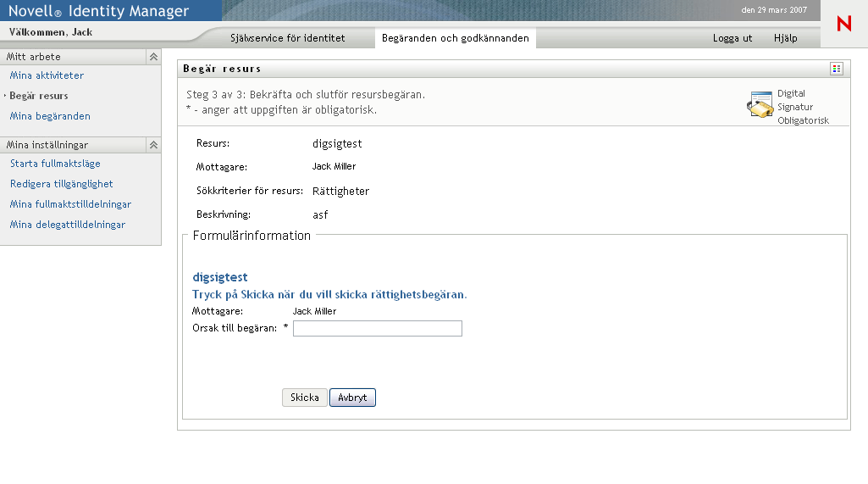Switch to Självservice för identitet tab
Screen dimensions: 868x484
click(x=287, y=38)
